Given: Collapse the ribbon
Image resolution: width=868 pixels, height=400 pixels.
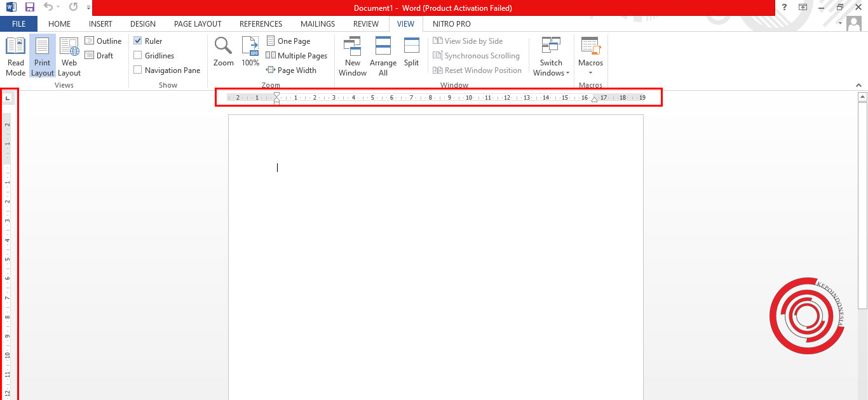Looking at the screenshot, I should (858, 84).
